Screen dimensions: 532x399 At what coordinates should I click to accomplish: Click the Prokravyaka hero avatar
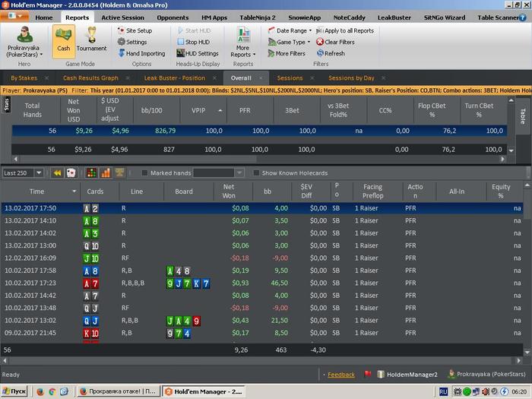click(x=24, y=34)
